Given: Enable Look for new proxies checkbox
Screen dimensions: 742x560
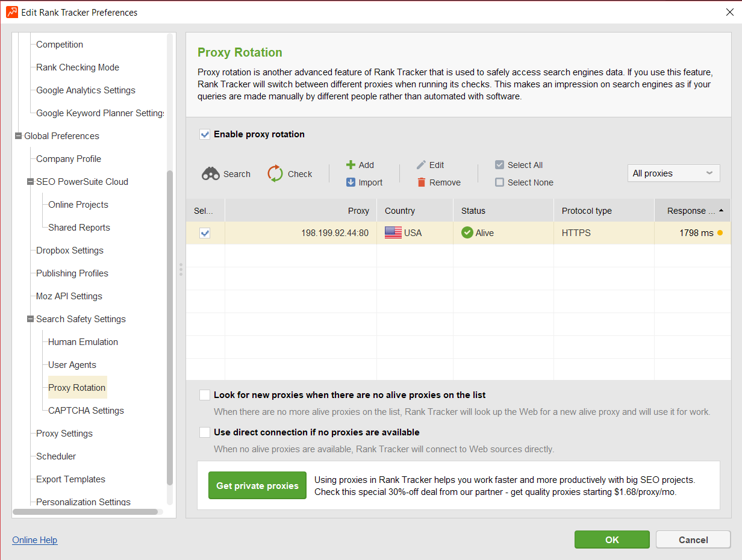Looking at the screenshot, I should point(205,395).
